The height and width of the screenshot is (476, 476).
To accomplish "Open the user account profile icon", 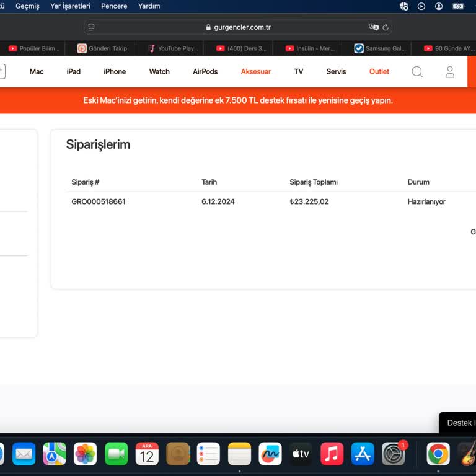I will 450,72.
